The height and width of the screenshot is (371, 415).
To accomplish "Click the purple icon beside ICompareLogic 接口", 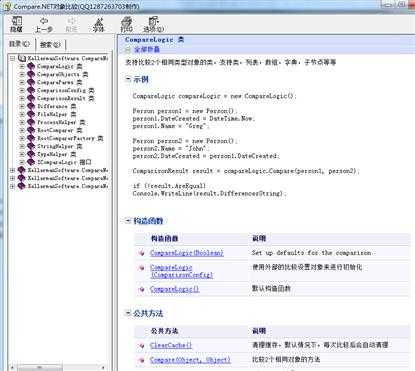I will pyautogui.click(x=31, y=162).
